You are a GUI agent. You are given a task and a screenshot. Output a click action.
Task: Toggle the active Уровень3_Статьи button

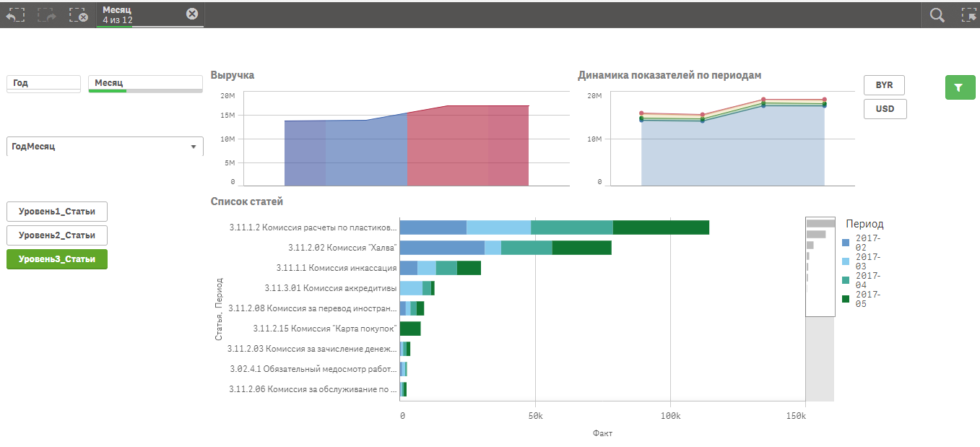(56, 259)
